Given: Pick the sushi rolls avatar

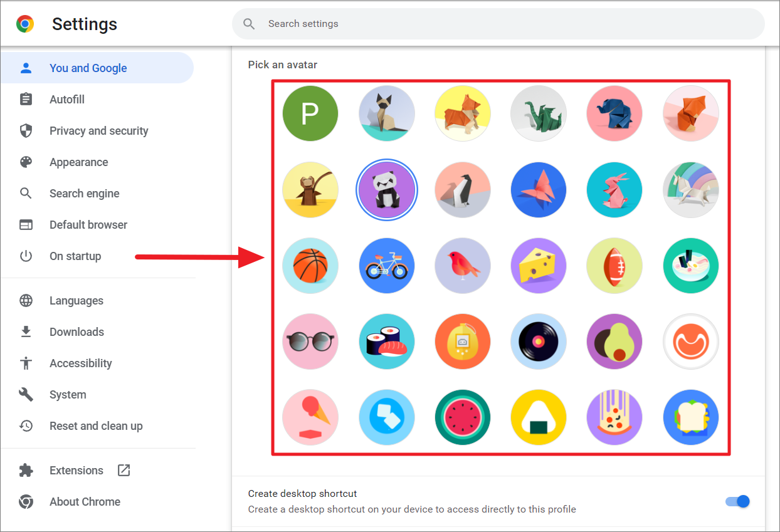Looking at the screenshot, I should click(x=387, y=342).
